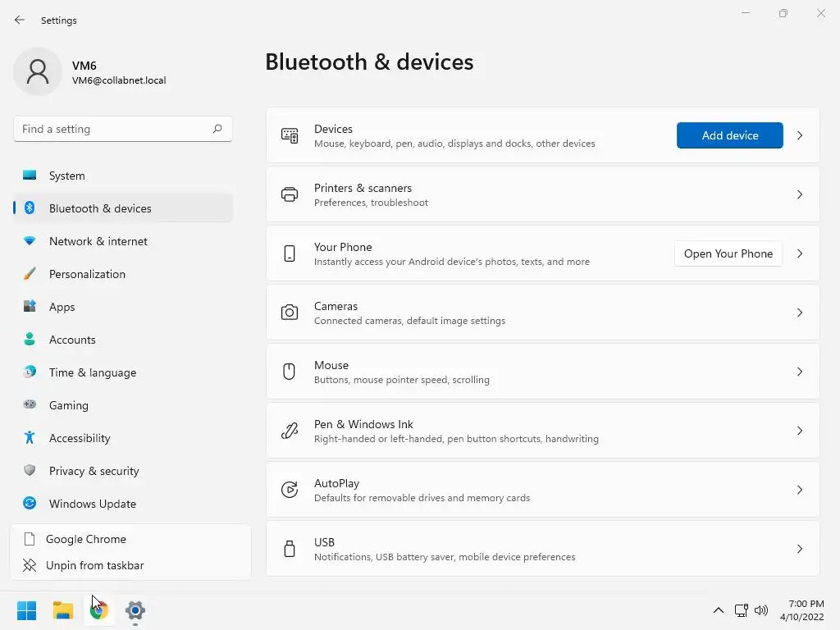Viewport: 840px width, 630px height.
Task: Click the back arrow in Settings
Action: point(20,21)
